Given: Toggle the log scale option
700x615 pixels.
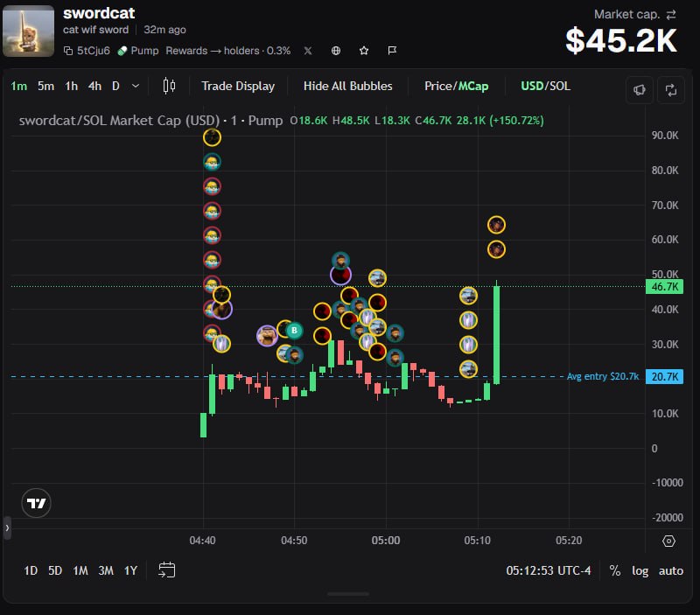Looking at the screenshot, I should (x=640, y=570).
